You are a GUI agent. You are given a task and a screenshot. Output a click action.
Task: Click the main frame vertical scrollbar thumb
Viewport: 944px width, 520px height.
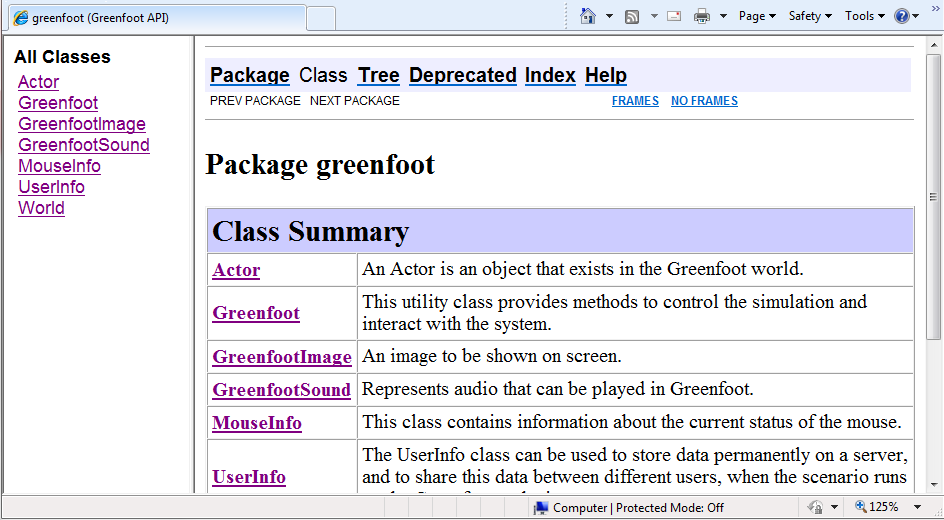[934, 197]
